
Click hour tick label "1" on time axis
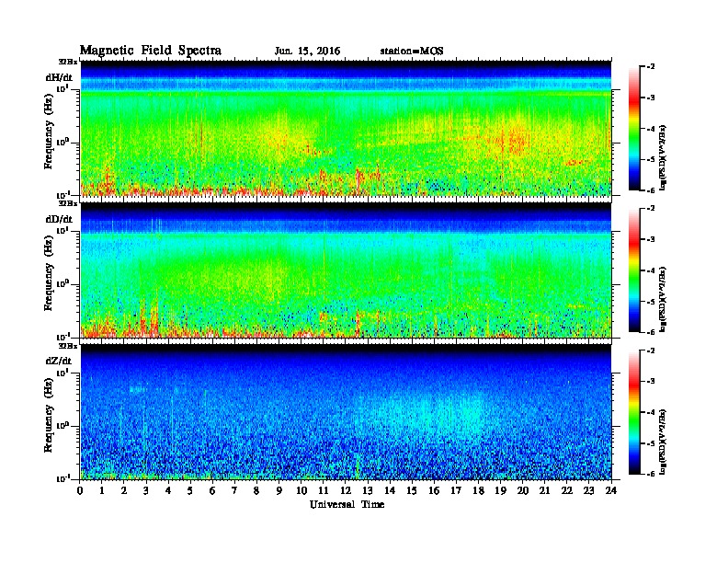102,491
